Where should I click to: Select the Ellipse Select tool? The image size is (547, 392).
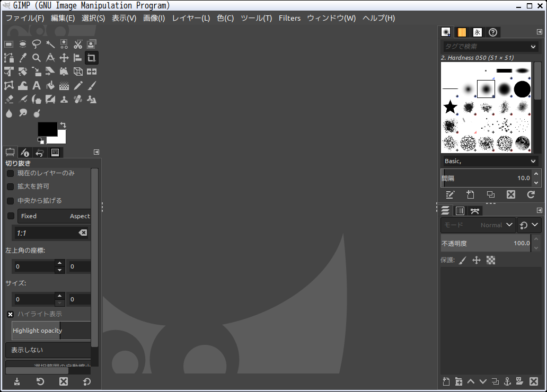[x=23, y=44]
